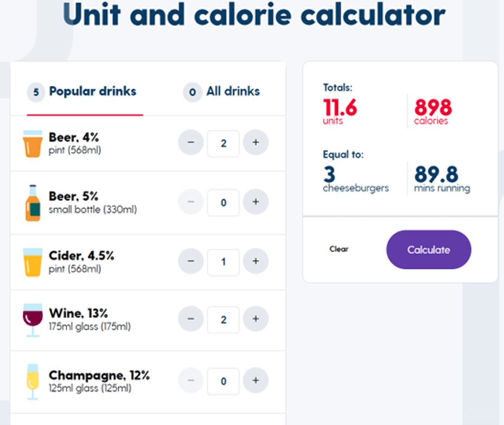Screen dimensions: 504x425
Task: Select the Popular drinks tab
Action: [x=82, y=92]
